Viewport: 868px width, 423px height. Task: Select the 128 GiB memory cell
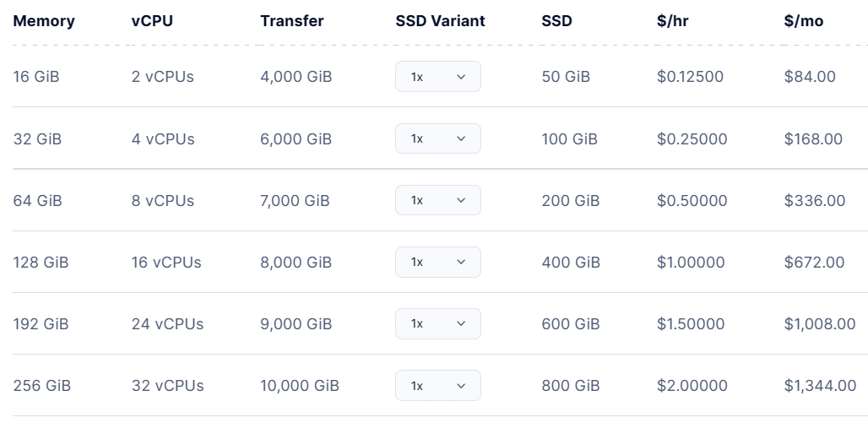pos(41,263)
